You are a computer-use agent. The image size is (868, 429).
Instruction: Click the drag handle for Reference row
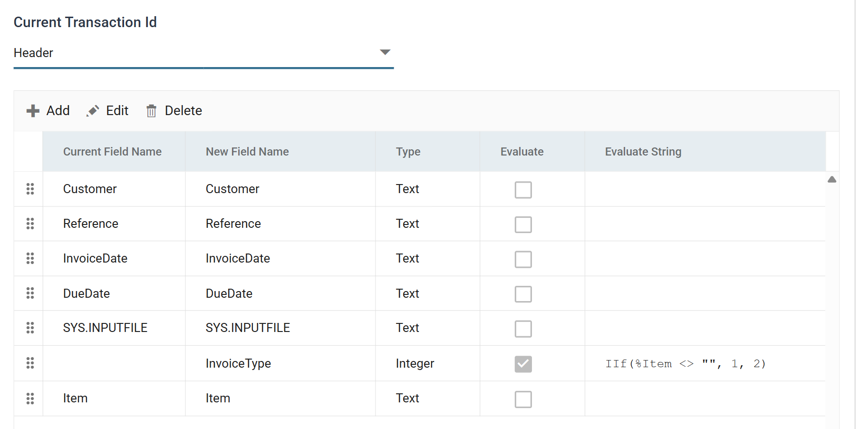click(30, 224)
